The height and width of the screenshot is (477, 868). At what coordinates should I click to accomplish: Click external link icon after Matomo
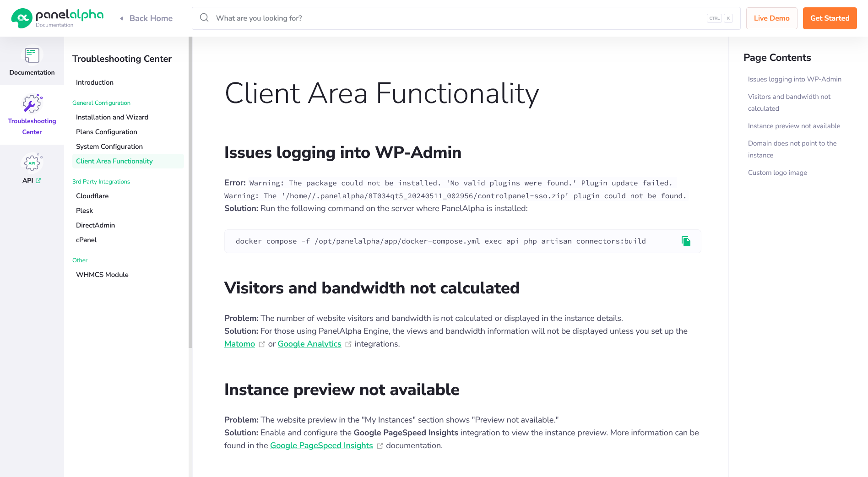[262, 344]
